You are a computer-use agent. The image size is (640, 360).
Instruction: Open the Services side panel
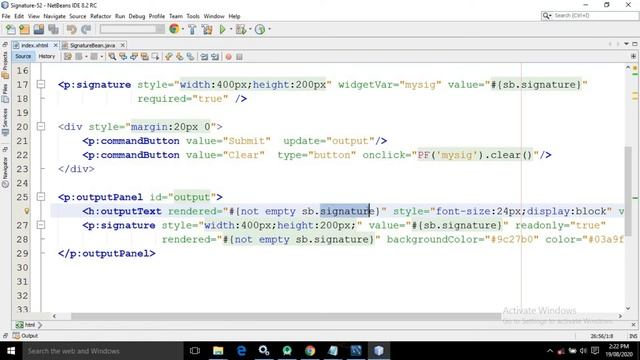(x=5, y=121)
